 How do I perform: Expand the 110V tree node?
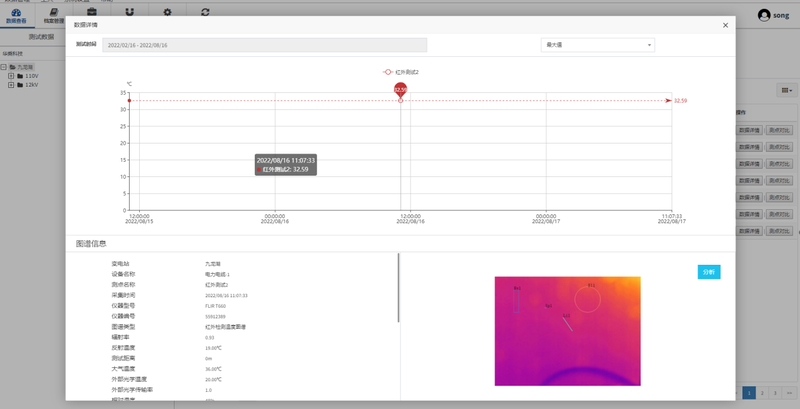(11, 76)
